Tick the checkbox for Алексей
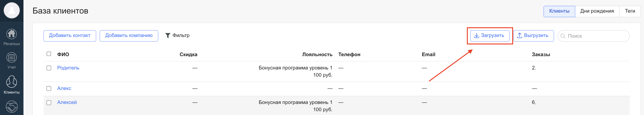The image size is (644, 115). point(49,103)
